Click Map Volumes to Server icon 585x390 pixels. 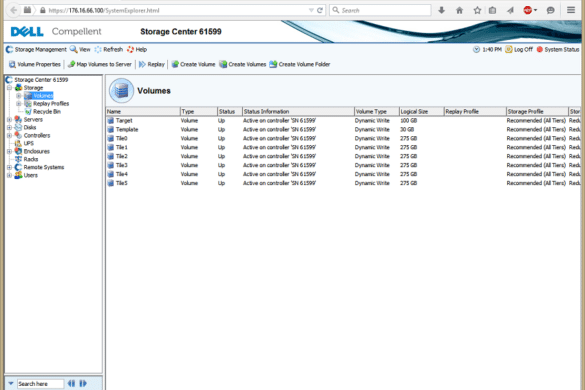(x=71, y=64)
